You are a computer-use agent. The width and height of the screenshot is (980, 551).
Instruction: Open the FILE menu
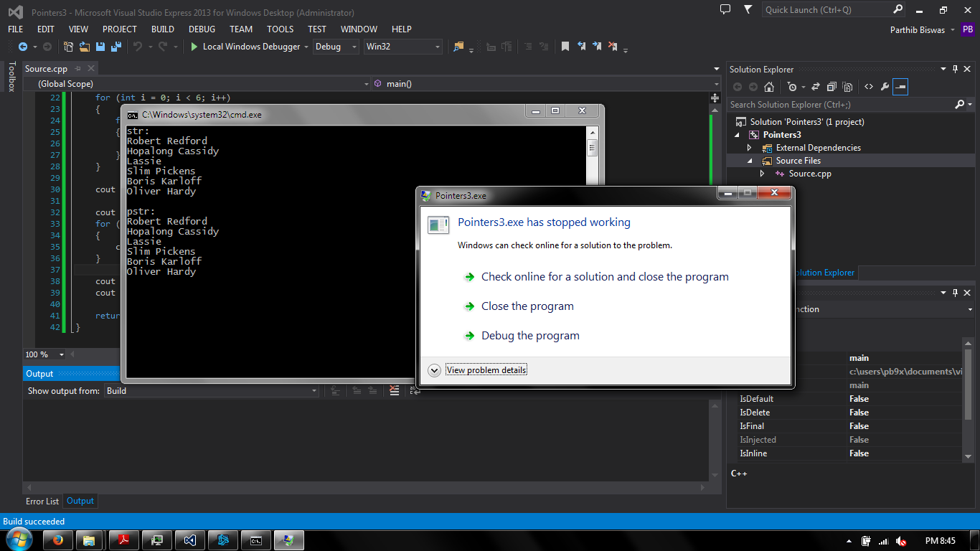15,29
